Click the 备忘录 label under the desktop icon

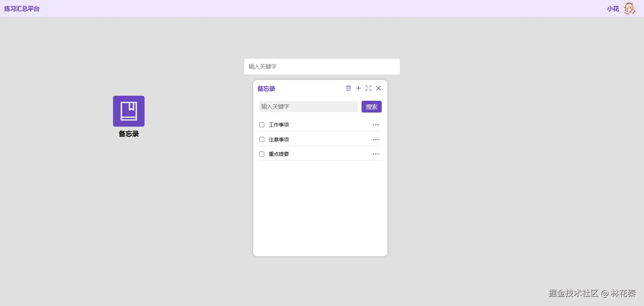(129, 134)
